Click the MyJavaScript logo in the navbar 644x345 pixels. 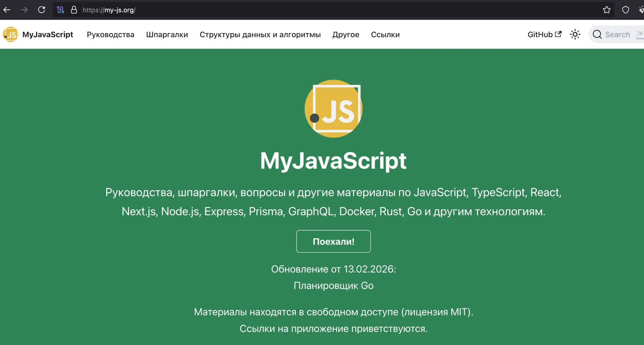point(11,34)
